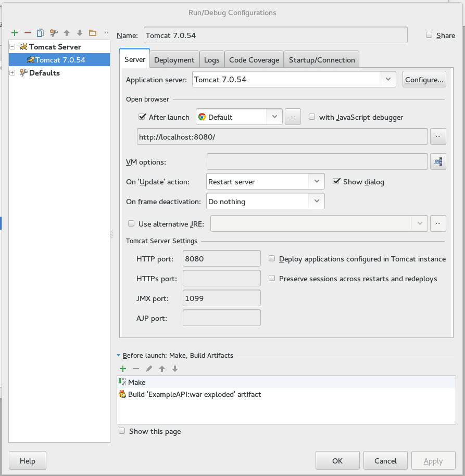Open the VM options expansion editor
Viewport: 465px width, 476px height.
(x=438, y=161)
